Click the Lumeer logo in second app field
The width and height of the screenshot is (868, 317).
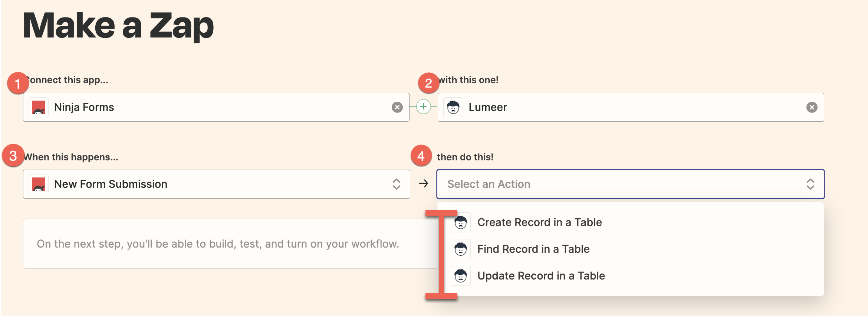[x=453, y=107]
